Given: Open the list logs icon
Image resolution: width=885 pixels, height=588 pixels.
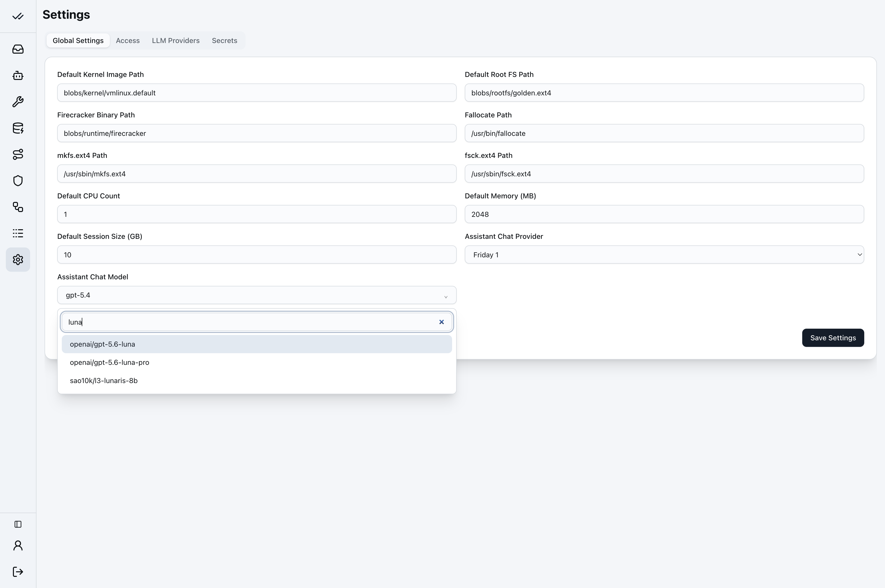Looking at the screenshot, I should point(18,233).
